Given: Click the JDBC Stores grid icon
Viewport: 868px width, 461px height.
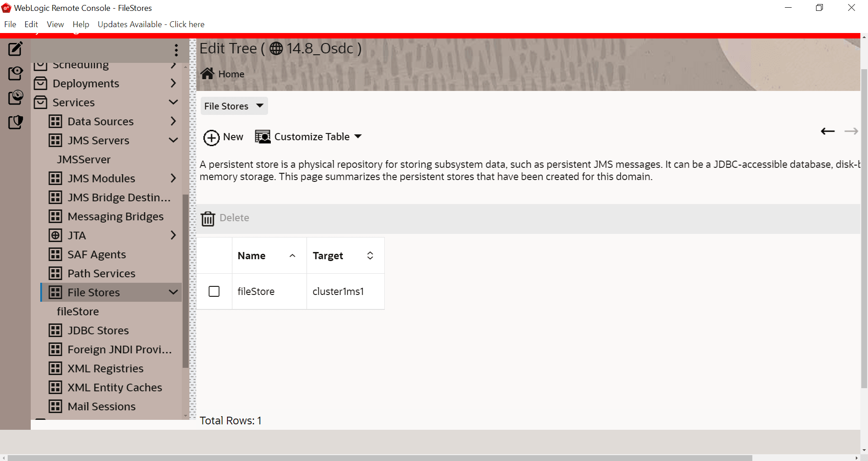Looking at the screenshot, I should [56, 330].
